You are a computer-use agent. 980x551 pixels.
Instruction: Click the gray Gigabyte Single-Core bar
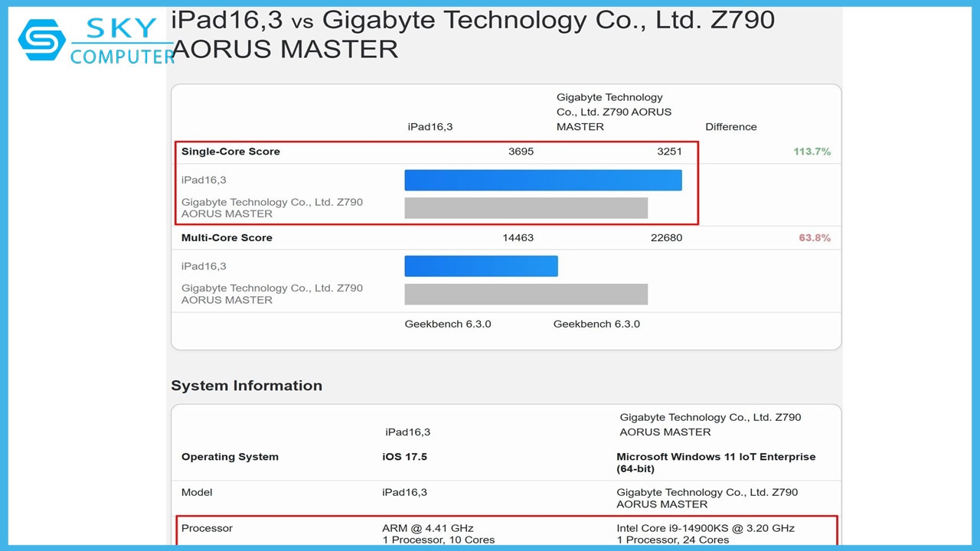pyautogui.click(x=526, y=208)
